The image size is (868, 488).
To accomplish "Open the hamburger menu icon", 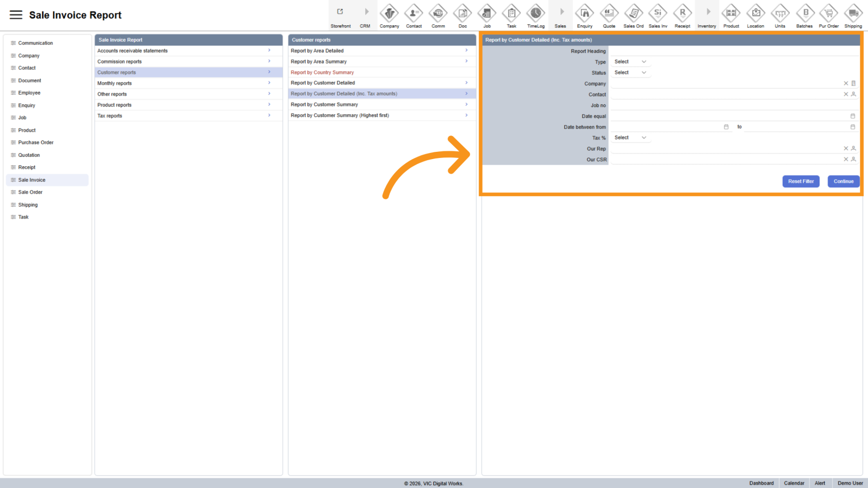I will (16, 15).
